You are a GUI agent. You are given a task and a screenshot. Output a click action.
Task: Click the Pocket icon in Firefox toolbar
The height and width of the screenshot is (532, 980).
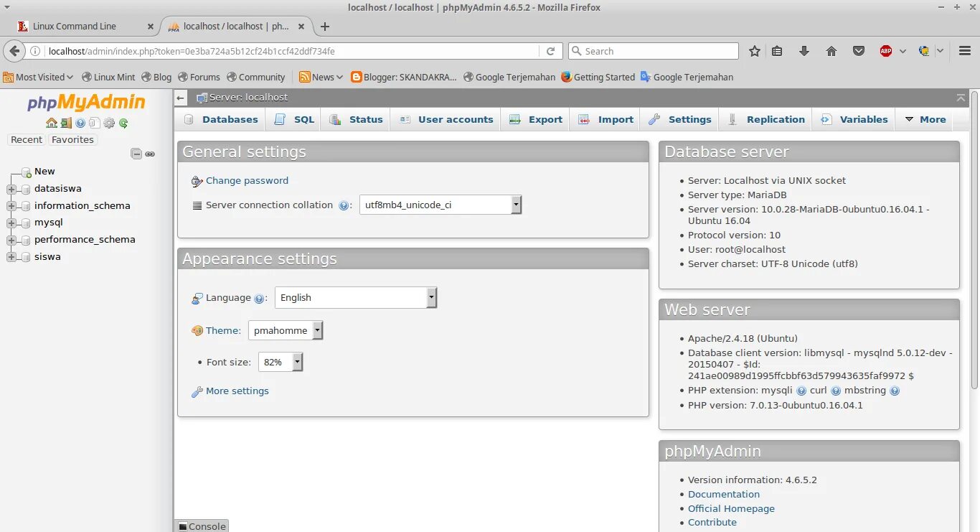click(x=859, y=51)
